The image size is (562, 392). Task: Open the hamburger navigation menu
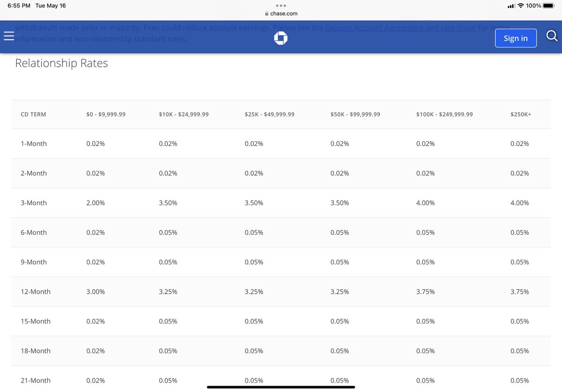coord(9,36)
